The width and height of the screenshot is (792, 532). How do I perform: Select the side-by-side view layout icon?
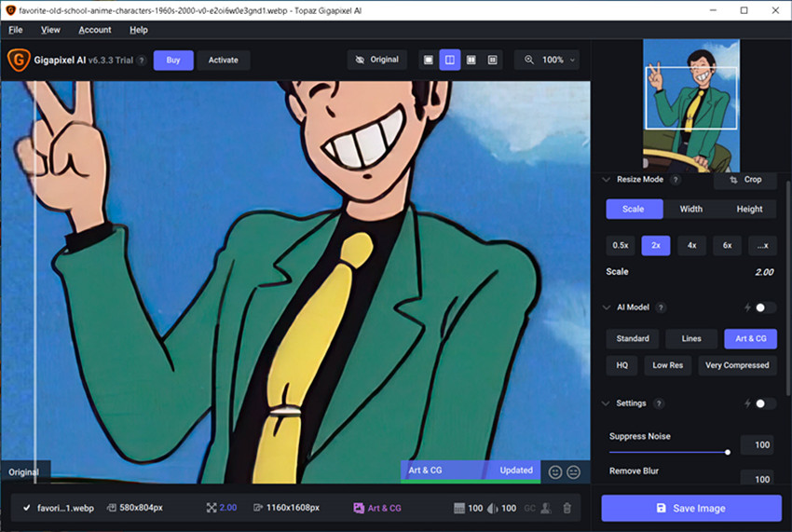point(471,61)
